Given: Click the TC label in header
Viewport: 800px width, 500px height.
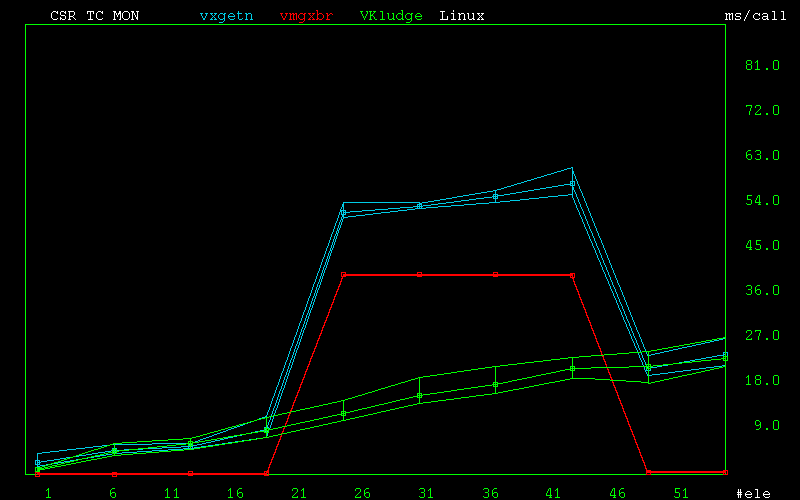Looking at the screenshot, I should pyautogui.click(x=95, y=16).
